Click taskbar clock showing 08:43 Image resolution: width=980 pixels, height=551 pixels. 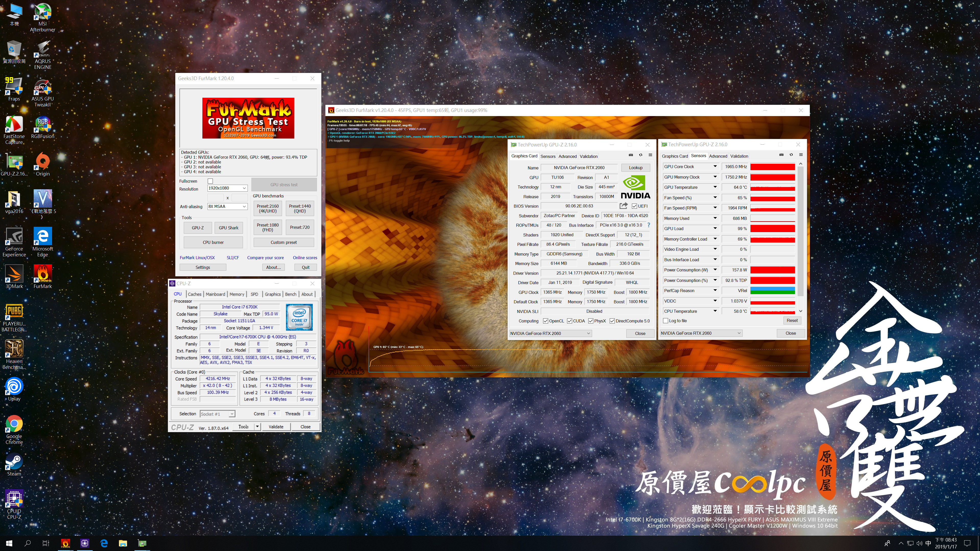coord(945,543)
